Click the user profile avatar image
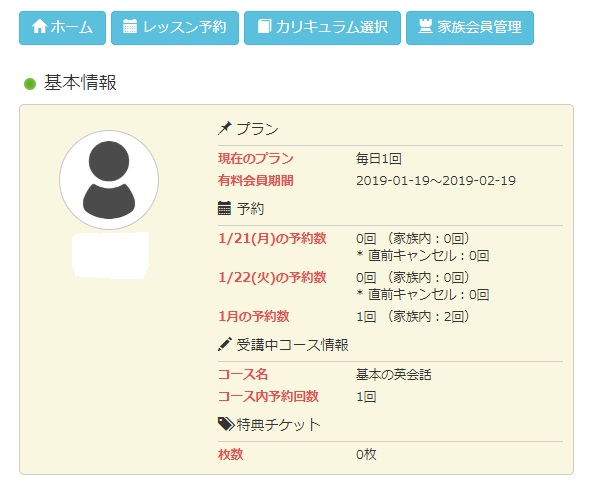The width and height of the screenshot is (590, 490). pos(109,180)
